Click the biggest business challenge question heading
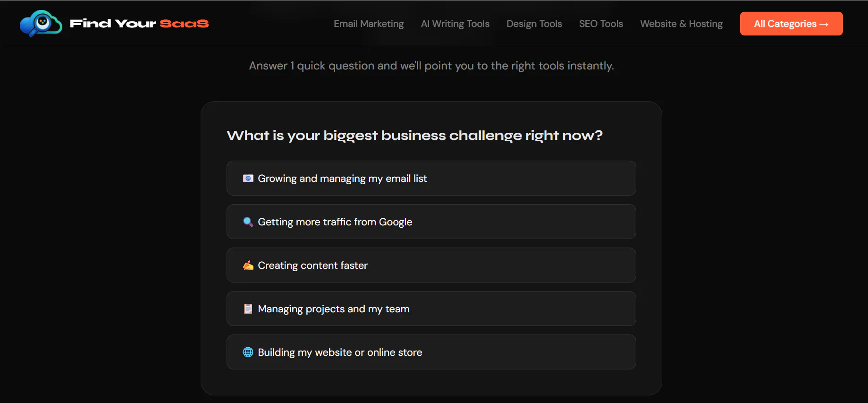 415,136
